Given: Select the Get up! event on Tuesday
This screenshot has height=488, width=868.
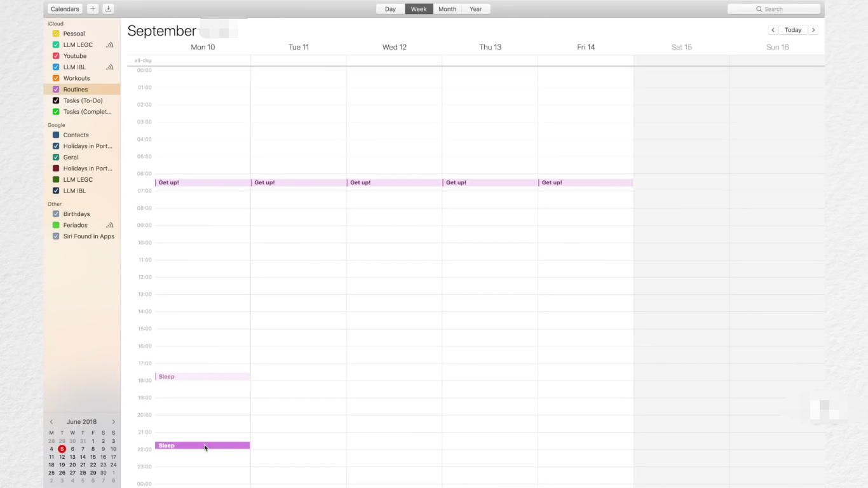Looking at the screenshot, I should point(299,182).
